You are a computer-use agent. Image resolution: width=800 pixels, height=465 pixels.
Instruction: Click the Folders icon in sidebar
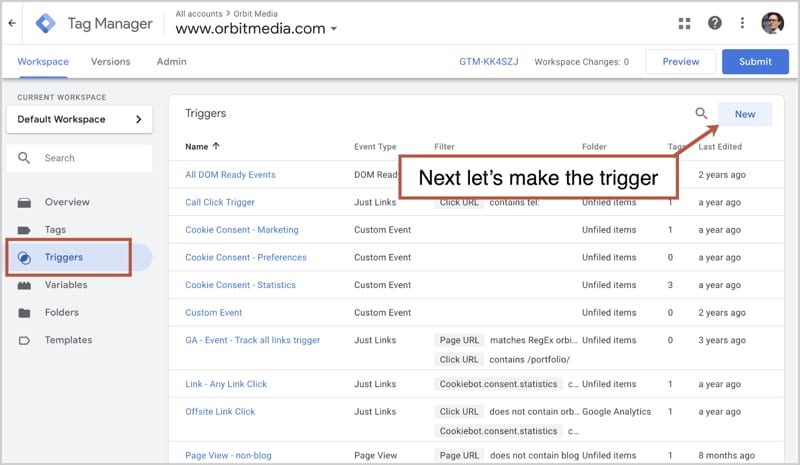click(24, 313)
